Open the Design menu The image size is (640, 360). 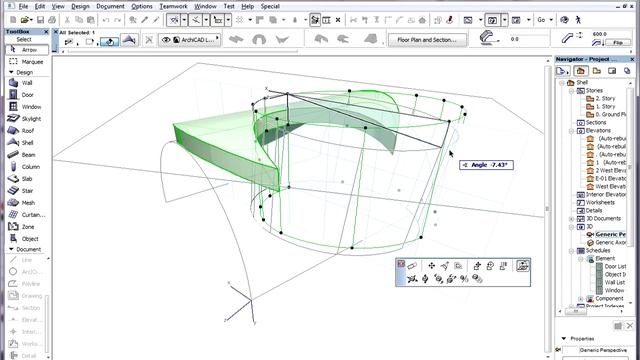tap(80, 6)
